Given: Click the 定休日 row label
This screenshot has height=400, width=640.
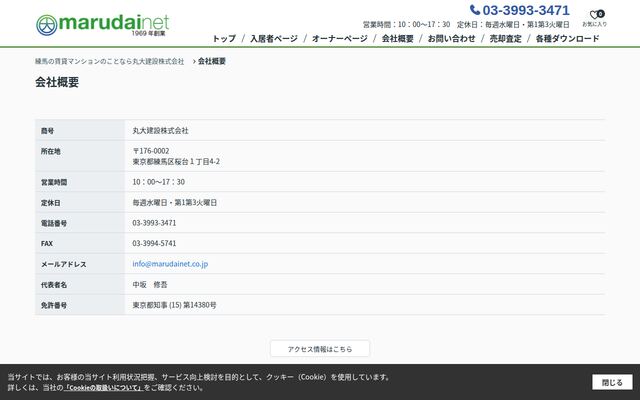Looking at the screenshot, I should tap(51, 203).
